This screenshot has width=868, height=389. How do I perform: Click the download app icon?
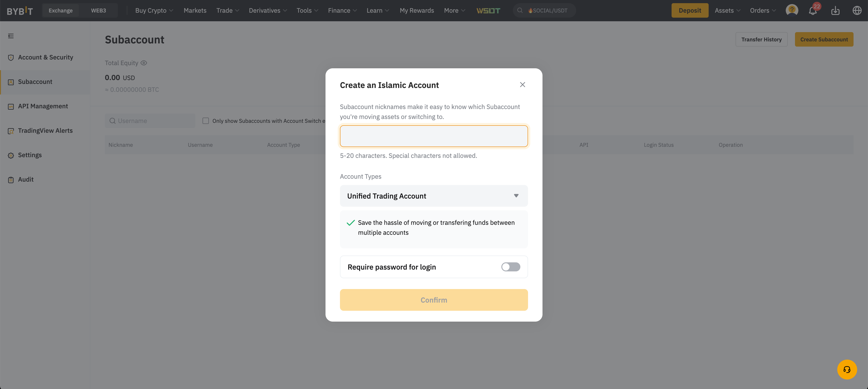pyautogui.click(x=835, y=10)
